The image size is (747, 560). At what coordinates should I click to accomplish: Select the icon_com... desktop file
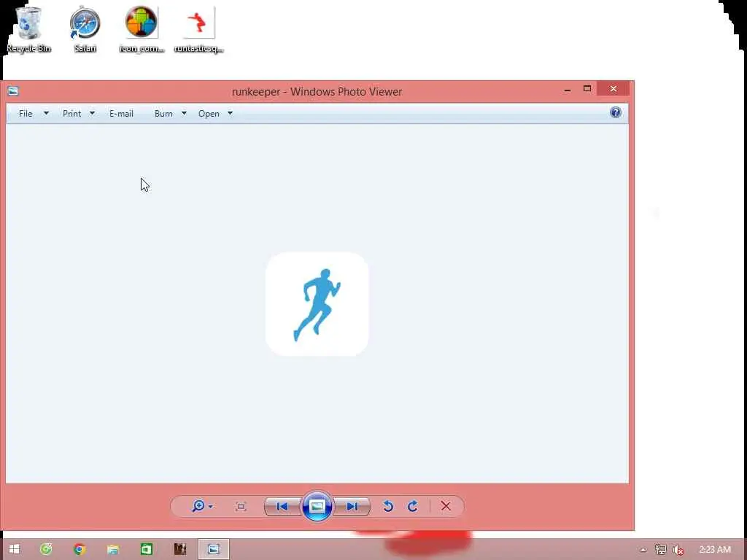142,29
